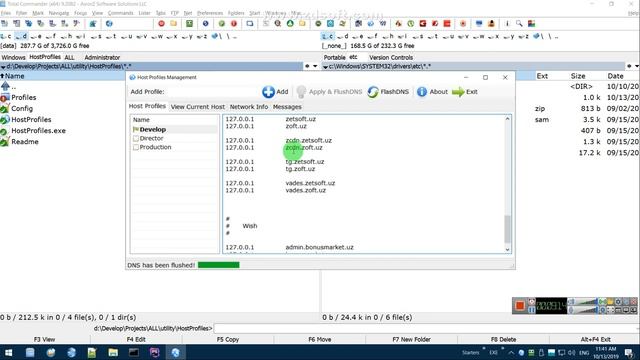
Task: Click the DNS flush green progress bar
Action: (219, 265)
